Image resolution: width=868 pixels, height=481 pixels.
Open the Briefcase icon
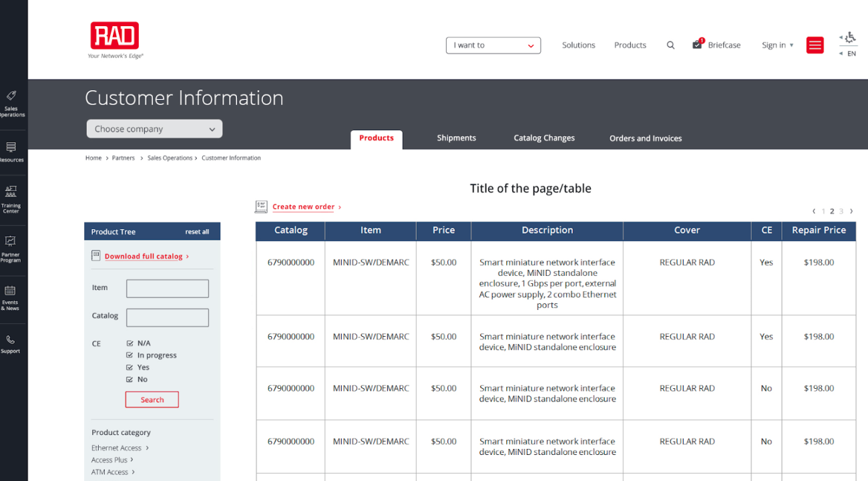(x=698, y=45)
